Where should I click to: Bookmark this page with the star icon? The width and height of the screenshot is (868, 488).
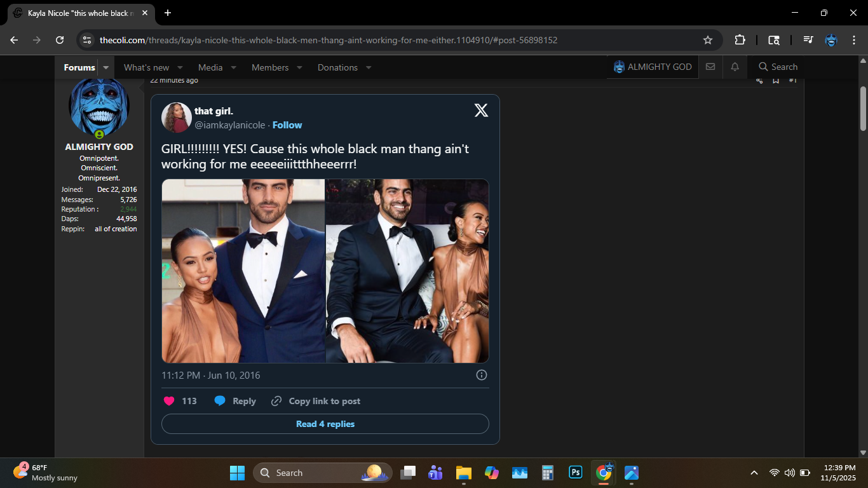click(x=708, y=40)
